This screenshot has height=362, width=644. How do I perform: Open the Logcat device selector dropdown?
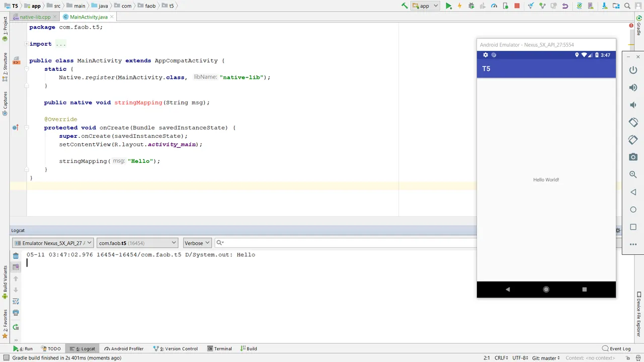[x=53, y=243]
